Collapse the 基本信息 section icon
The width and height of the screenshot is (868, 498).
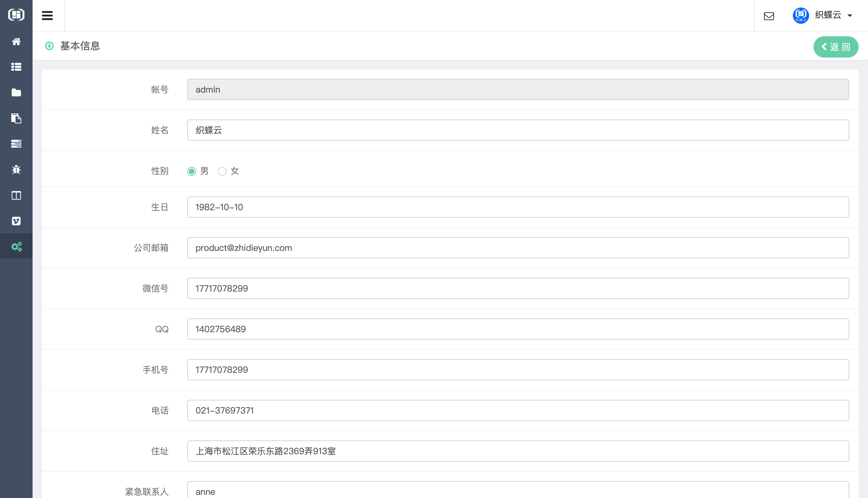[49, 46]
